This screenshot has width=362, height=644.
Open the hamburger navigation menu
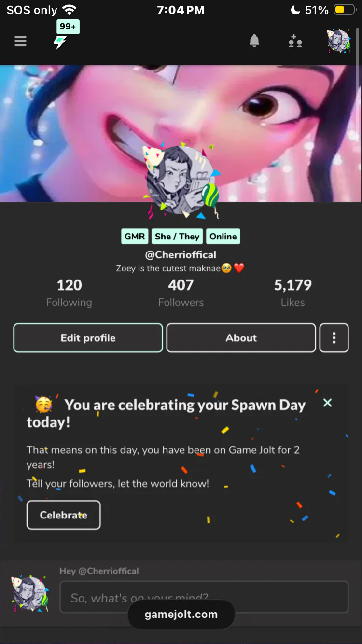(x=20, y=42)
